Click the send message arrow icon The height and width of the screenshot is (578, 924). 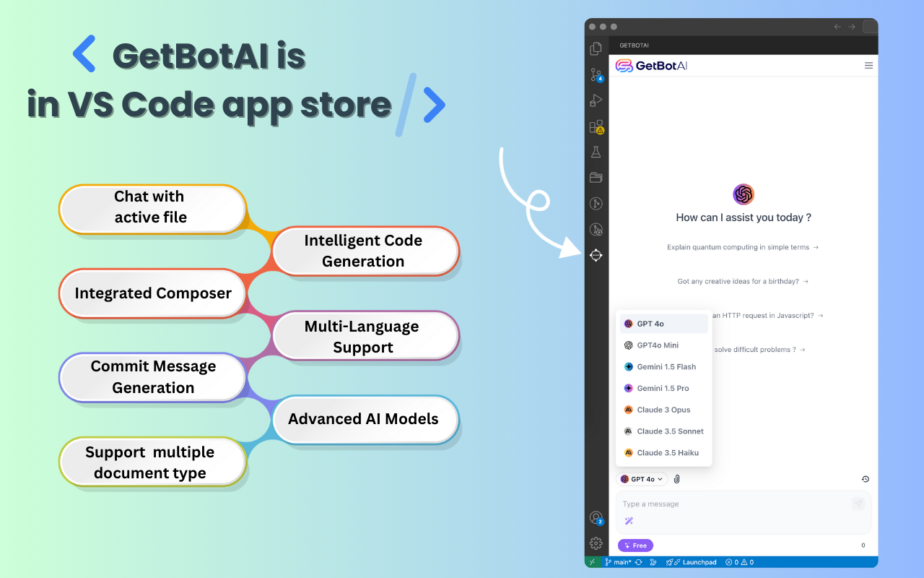click(858, 504)
